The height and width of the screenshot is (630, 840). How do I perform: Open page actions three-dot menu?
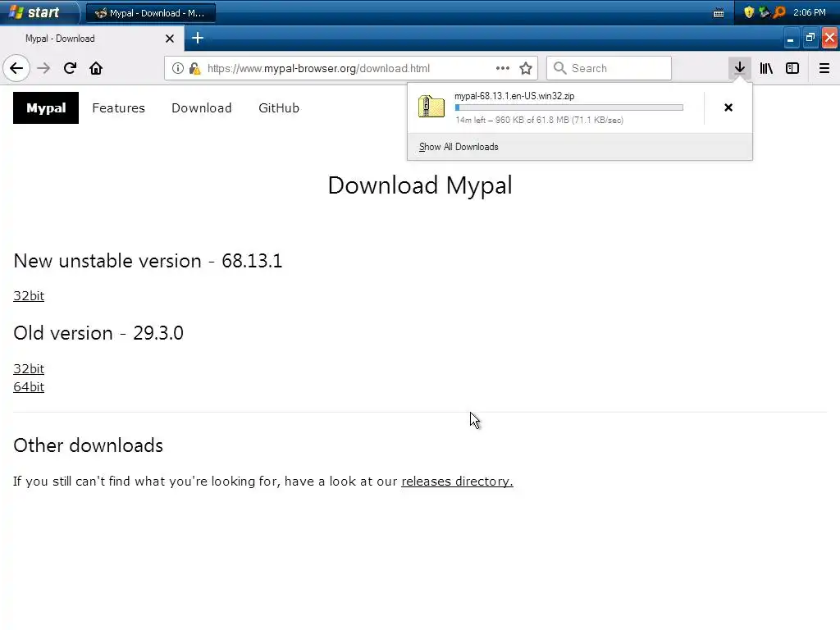coord(503,68)
